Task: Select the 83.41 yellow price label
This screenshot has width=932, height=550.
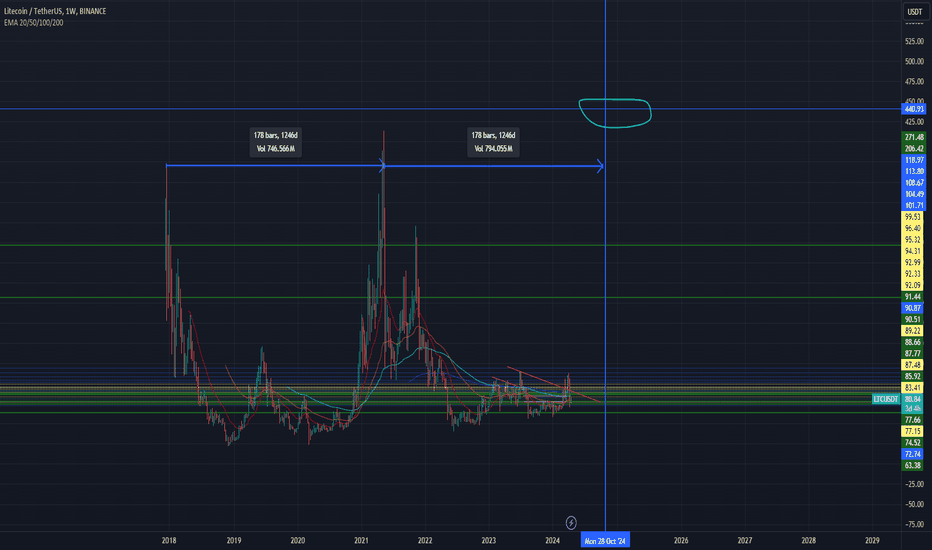Action: [912, 388]
